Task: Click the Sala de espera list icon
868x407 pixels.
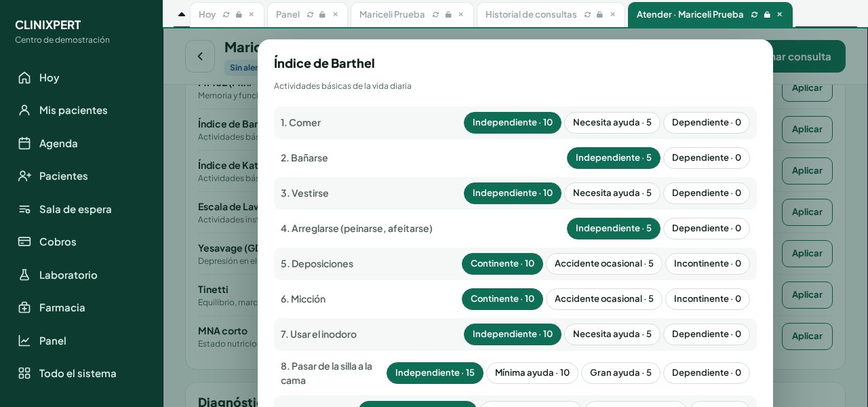Action: pos(24,209)
